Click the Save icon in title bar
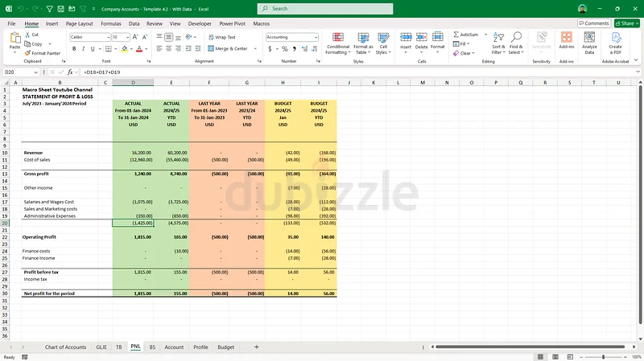 pyautogui.click(x=61, y=9)
